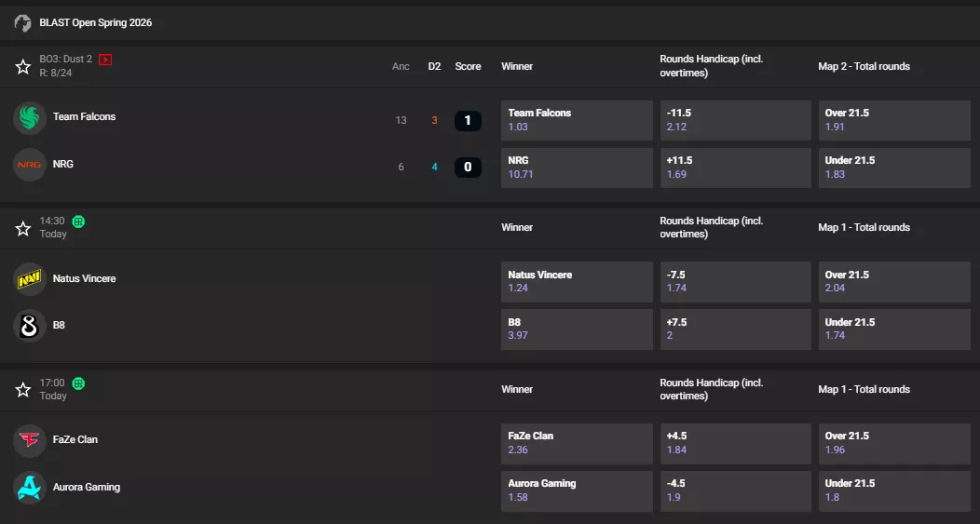Click the NRG team logo

[x=30, y=165]
